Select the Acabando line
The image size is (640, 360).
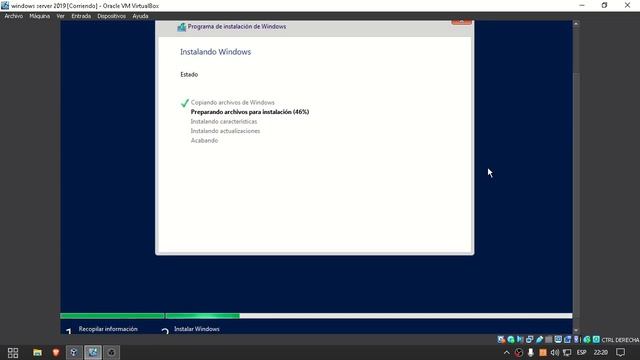point(204,140)
